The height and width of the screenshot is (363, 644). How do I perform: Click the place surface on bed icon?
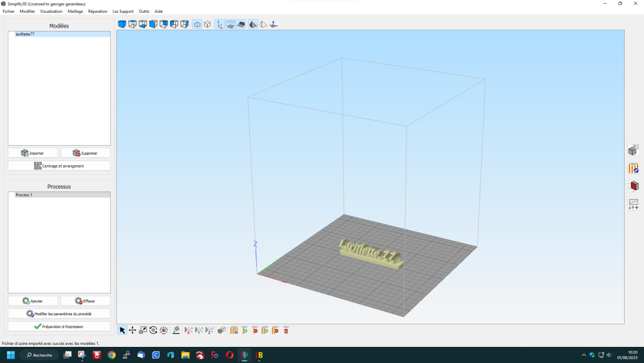click(x=176, y=330)
